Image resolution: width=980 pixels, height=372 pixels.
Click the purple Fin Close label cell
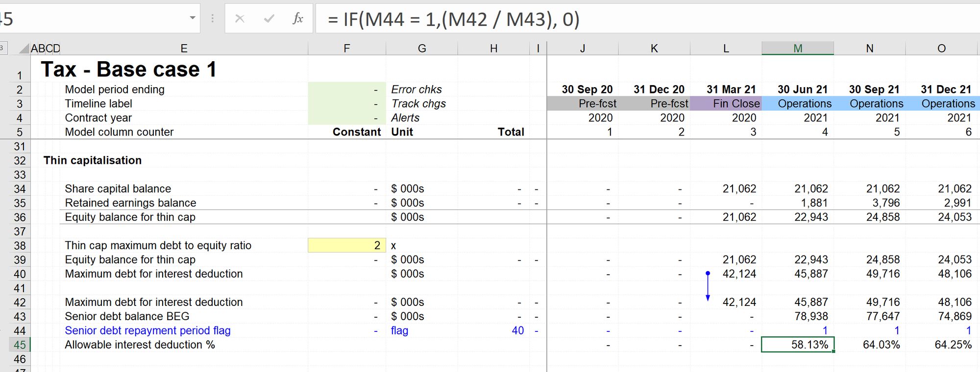726,103
